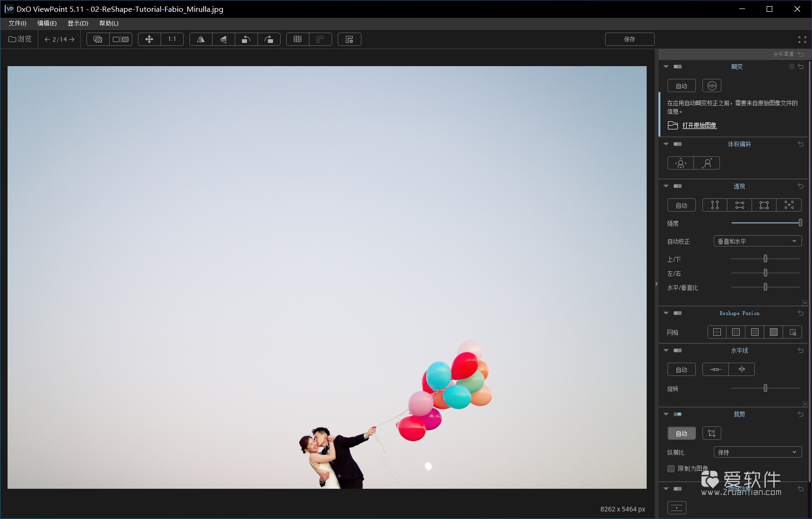
Task: Open the 显示 menu
Action: click(78, 23)
